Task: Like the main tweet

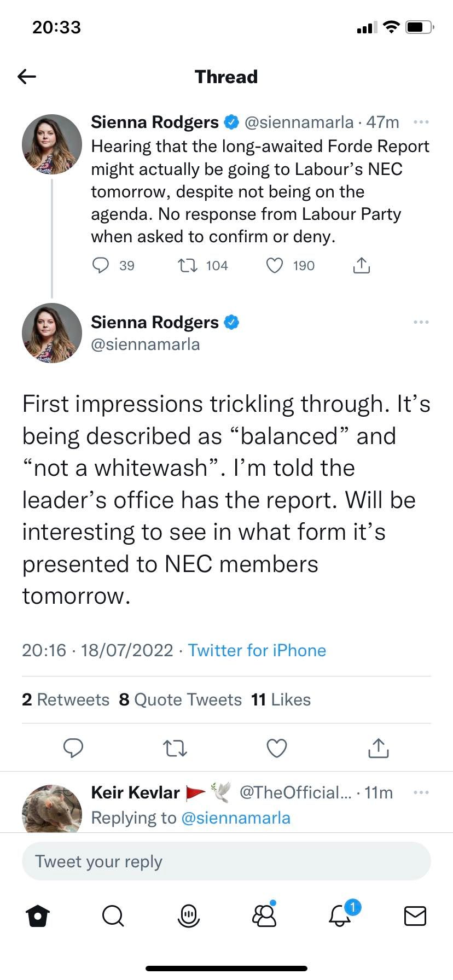Action: (276, 748)
